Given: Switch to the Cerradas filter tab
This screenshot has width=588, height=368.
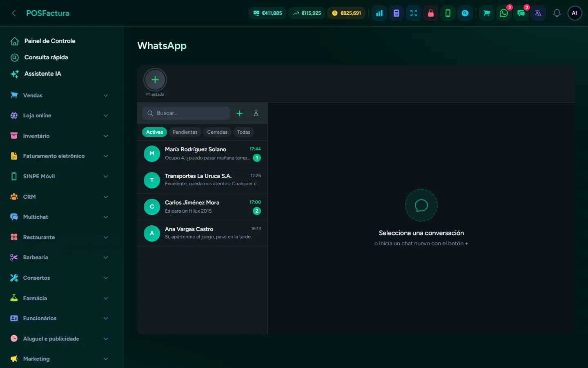Looking at the screenshot, I should [x=217, y=132].
